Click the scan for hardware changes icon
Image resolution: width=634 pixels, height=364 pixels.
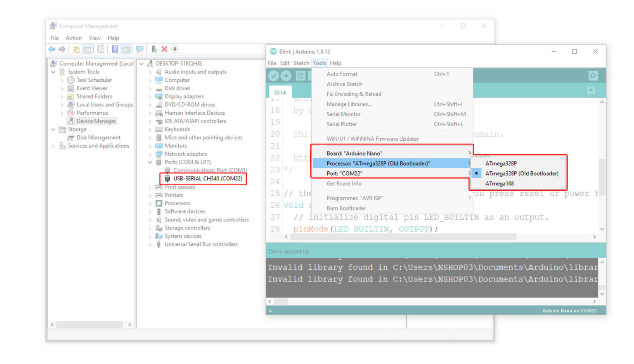click(x=140, y=49)
